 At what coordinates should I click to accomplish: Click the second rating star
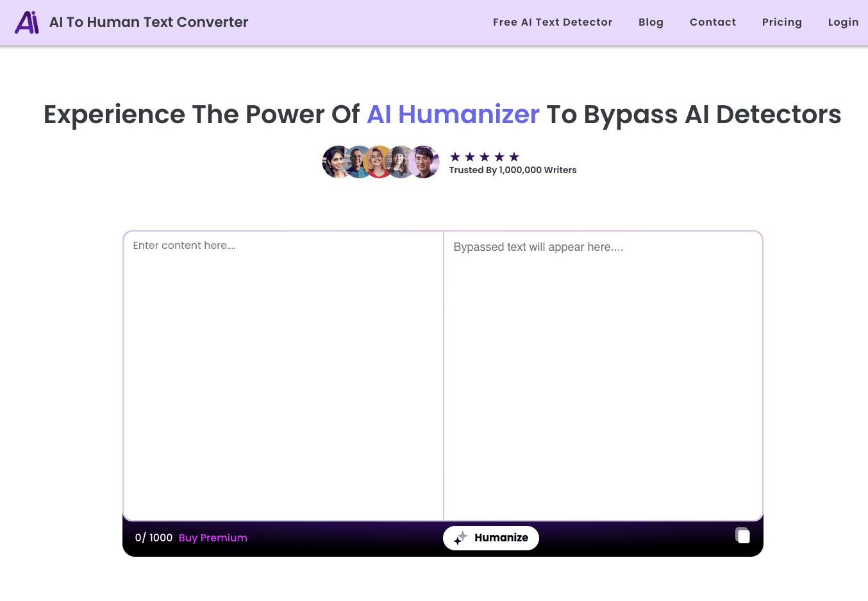[470, 157]
